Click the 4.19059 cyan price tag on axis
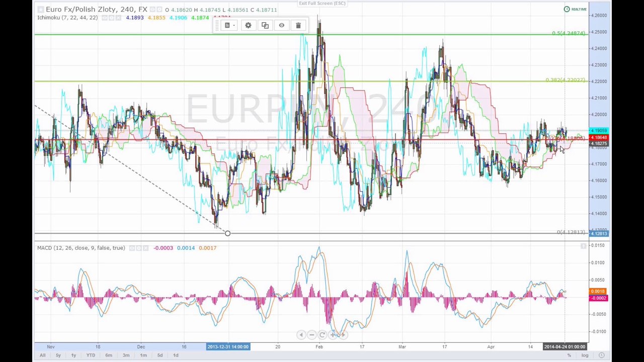 click(599, 131)
